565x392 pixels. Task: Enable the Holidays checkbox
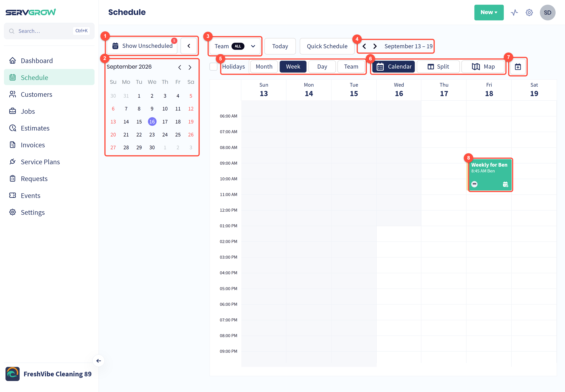tap(213, 67)
